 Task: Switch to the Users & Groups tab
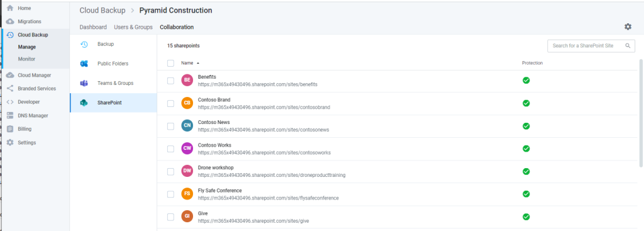coord(133,27)
